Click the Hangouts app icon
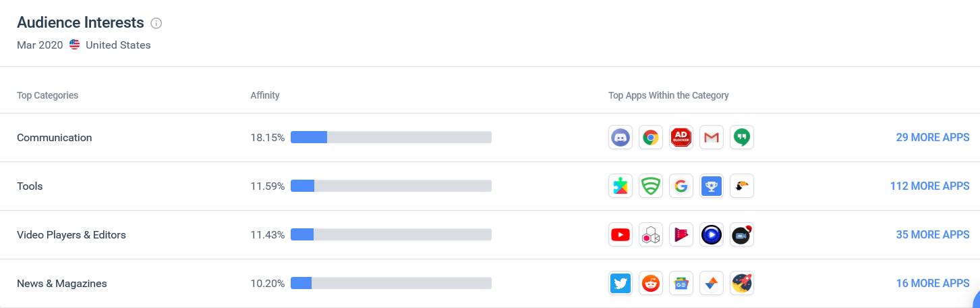Image resolution: width=980 pixels, height=308 pixels. click(742, 138)
